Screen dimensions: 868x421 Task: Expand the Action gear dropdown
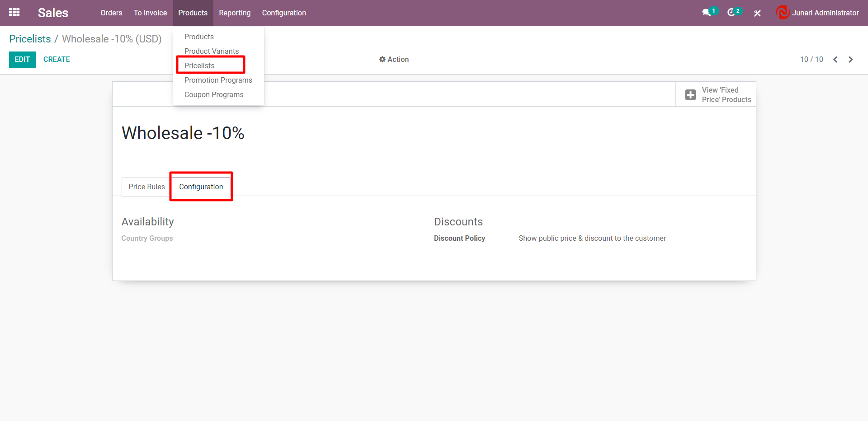click(x=394, y=60)
